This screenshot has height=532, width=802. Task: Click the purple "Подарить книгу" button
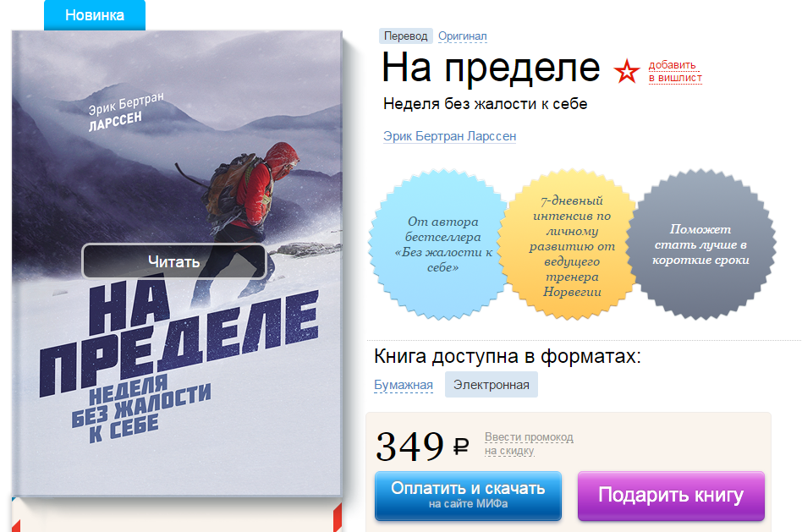coord(671,495)
